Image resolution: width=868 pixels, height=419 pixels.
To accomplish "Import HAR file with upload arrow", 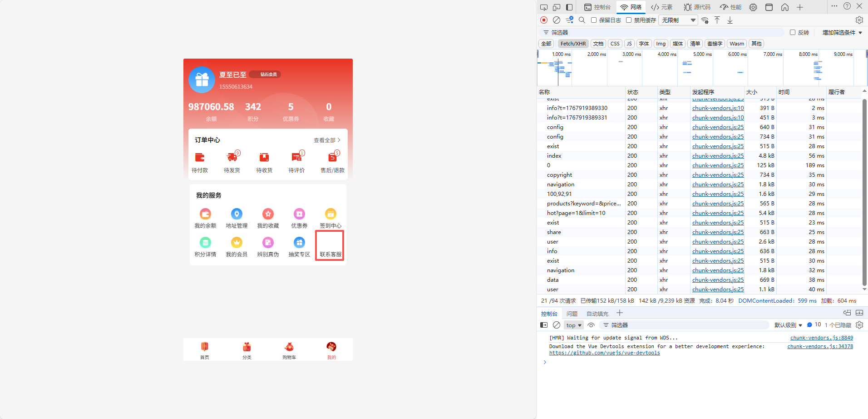I will [x=717, y=20].
